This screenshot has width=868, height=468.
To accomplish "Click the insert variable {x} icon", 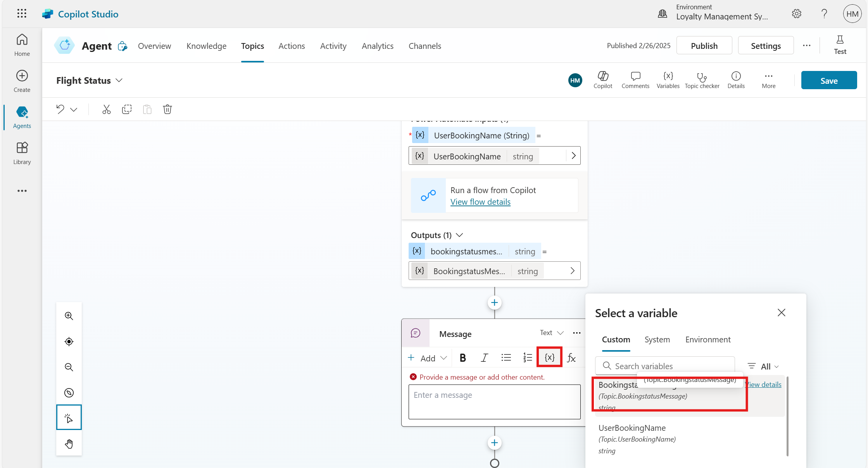I will coord(549,357).
